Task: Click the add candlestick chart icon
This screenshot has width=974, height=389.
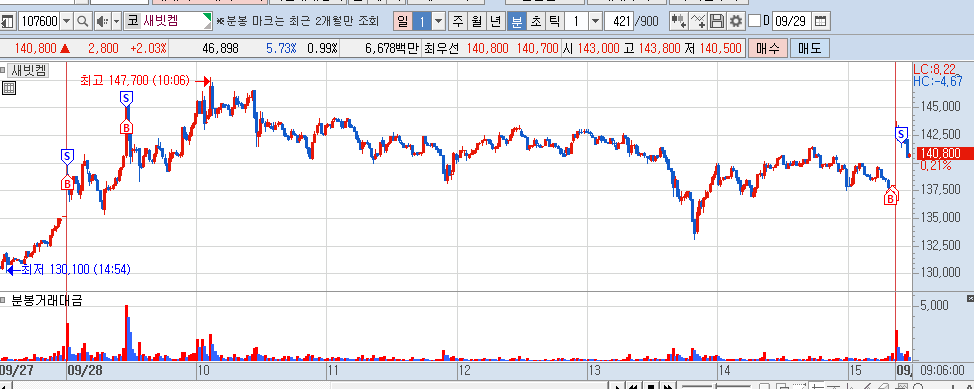Action: coord(678,22)
